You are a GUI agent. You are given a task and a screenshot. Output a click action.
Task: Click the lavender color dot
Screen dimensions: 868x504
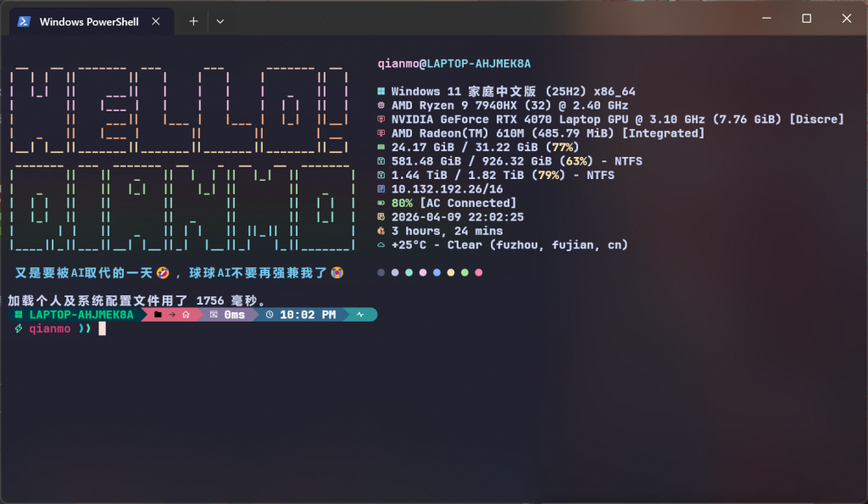click(395, 272)
